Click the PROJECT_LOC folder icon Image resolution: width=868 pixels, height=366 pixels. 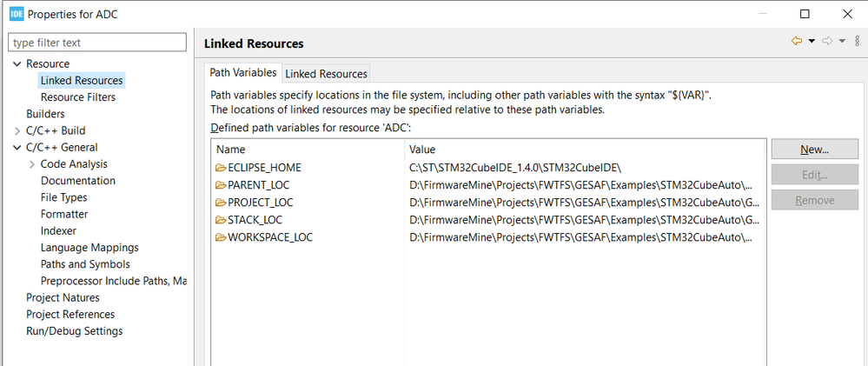221,202
